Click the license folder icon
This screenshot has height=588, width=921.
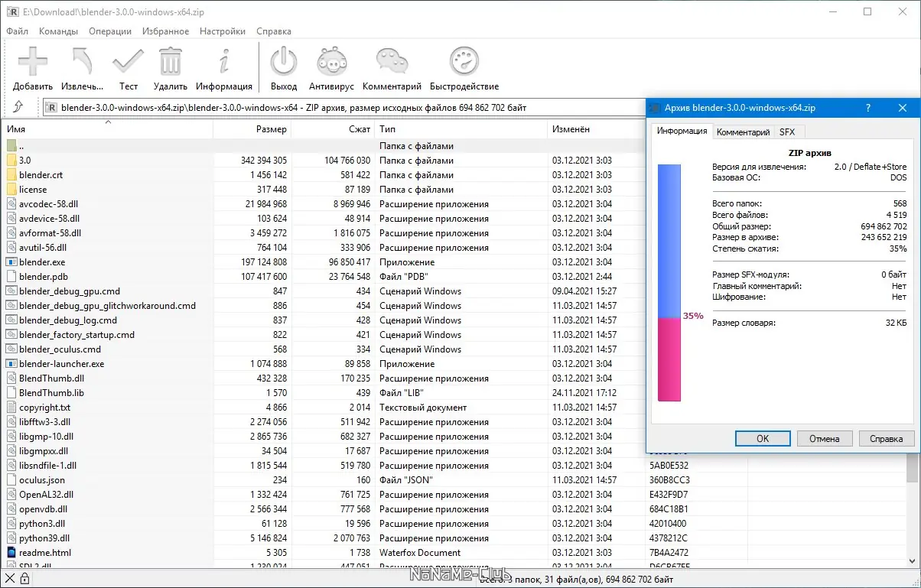point(11,189)
